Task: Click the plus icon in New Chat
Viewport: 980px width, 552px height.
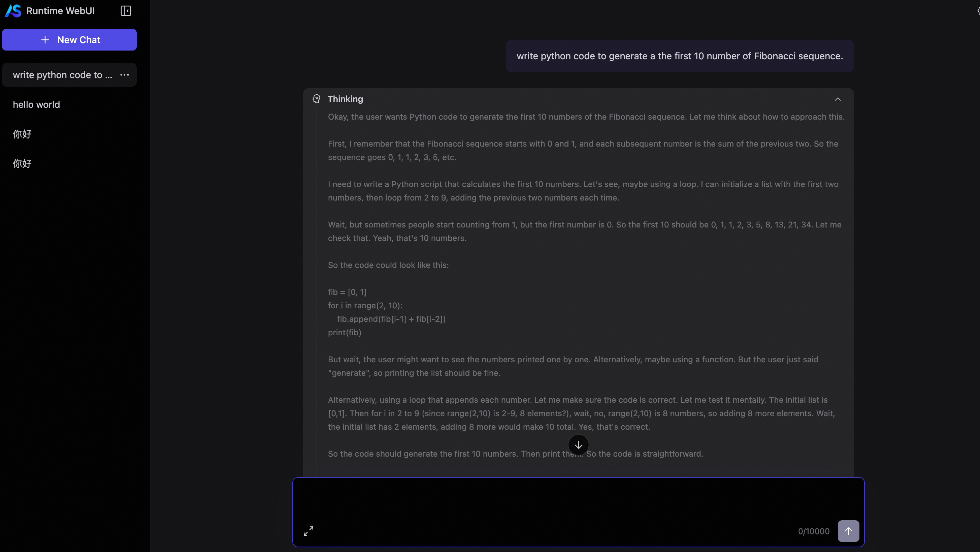Action: (x=45, y=40)
